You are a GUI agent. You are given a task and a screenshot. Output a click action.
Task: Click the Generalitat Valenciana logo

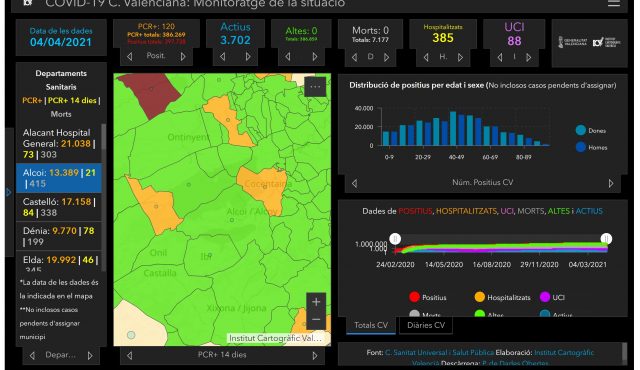[x=572, y=42]
